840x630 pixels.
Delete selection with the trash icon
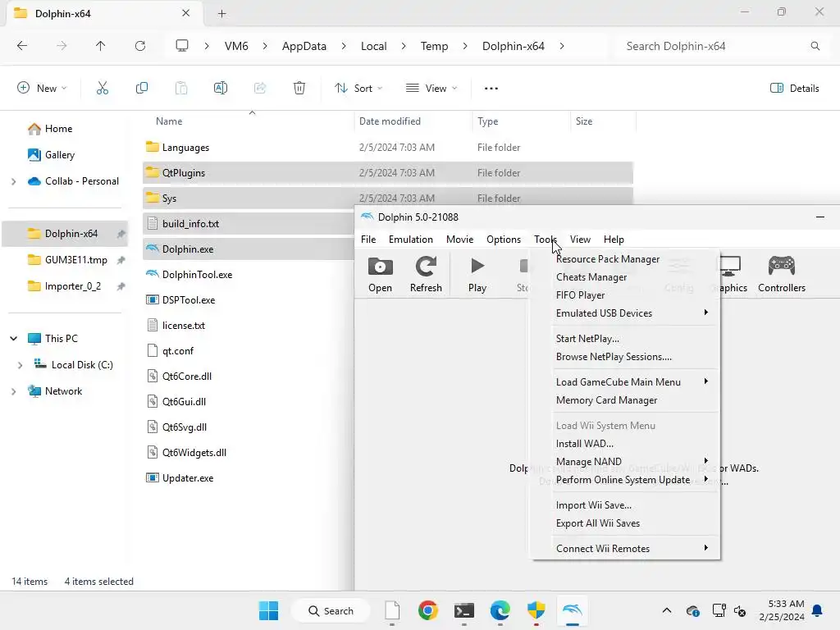coord(299,88)
